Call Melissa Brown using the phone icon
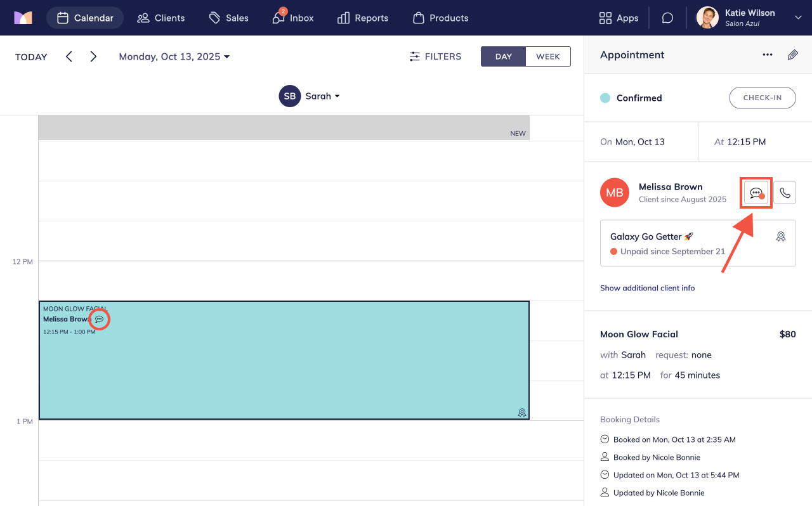Image resolution: width=812 pixels, height=506 pixels. point(785,193)
